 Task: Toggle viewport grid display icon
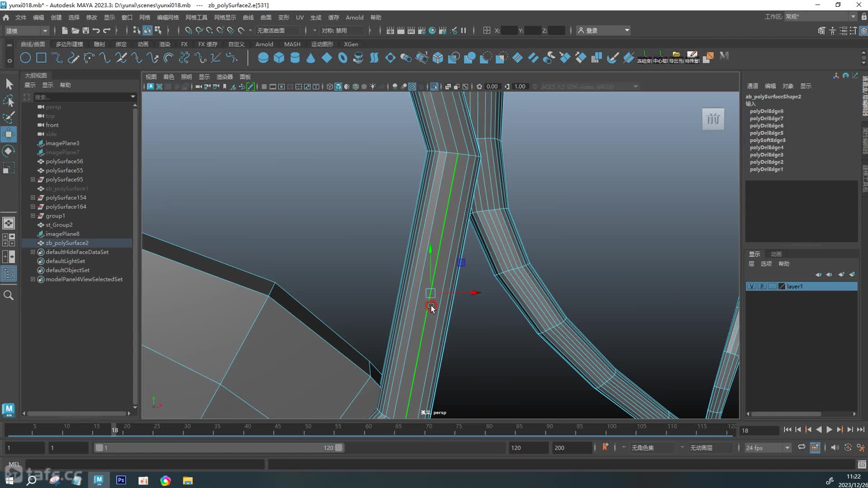coord(264,87)
